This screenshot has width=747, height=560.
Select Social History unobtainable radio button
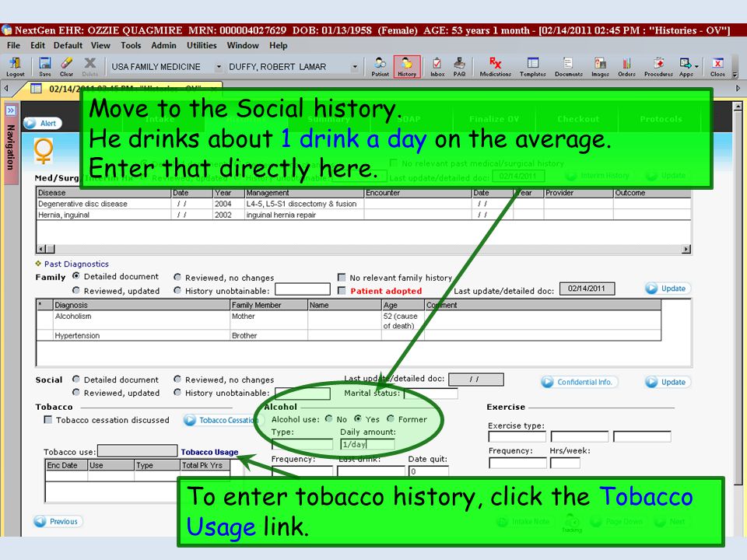(177, 392)
